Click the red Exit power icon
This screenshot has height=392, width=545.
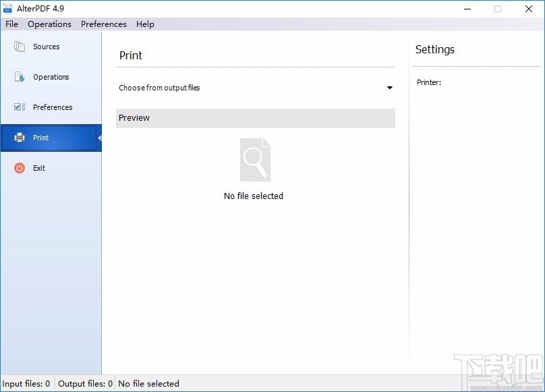(x=20, y=168)
